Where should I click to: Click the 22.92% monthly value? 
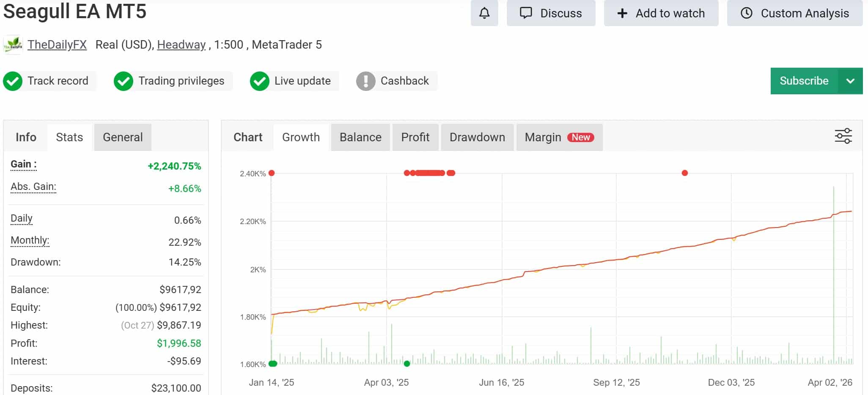pos(185,242)
